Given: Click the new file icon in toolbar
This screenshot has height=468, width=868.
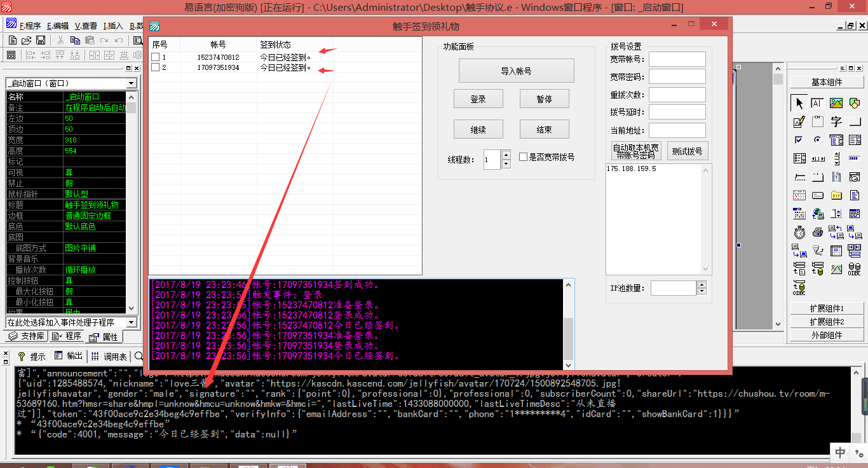Looking at the screenshot, I should tap(11, 40).
